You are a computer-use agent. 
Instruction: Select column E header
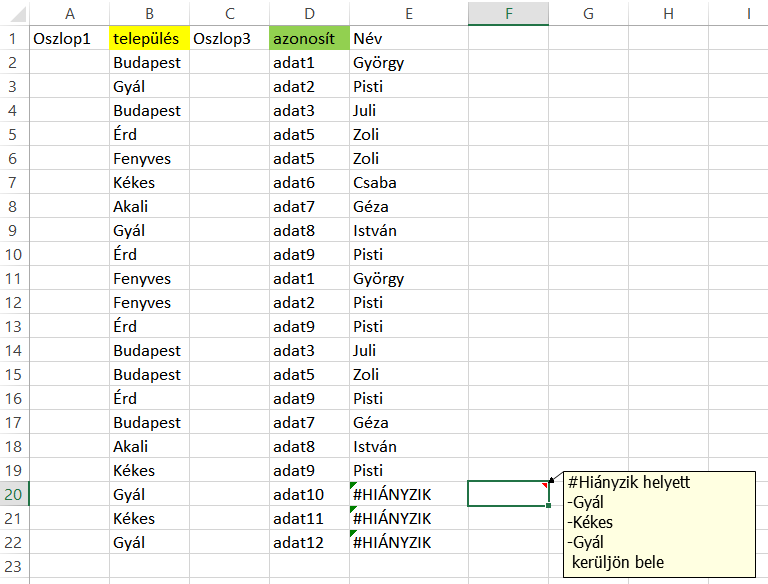click(409, 13)
